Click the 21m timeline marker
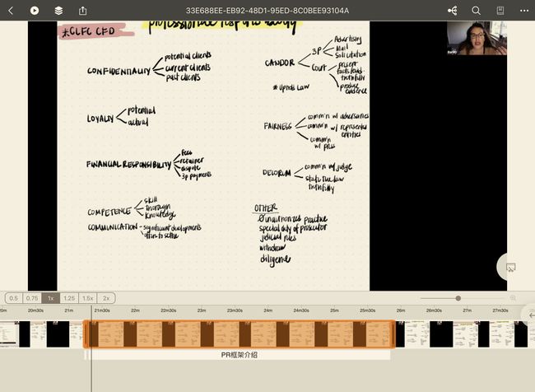Screen dimensions: 535x392 click(x=69, y=310)
